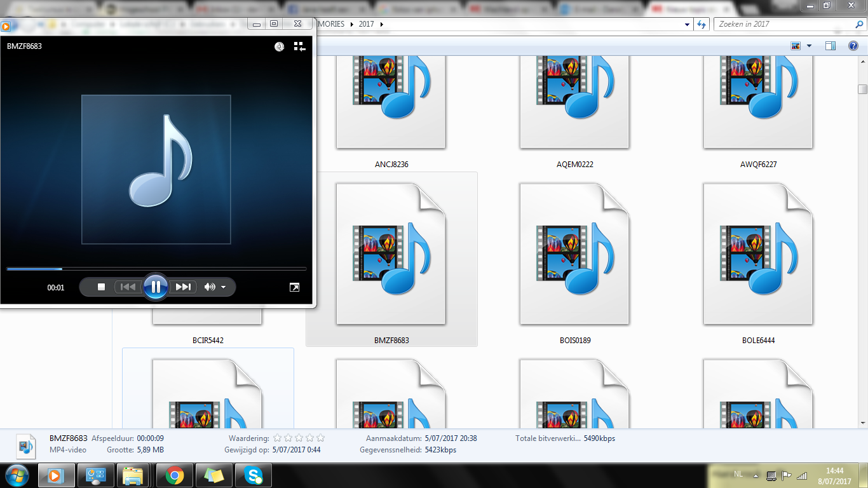The height and width of the screenshot is (488, 868).
Task: Open the Windows Start menu
Action: (17, 475)
